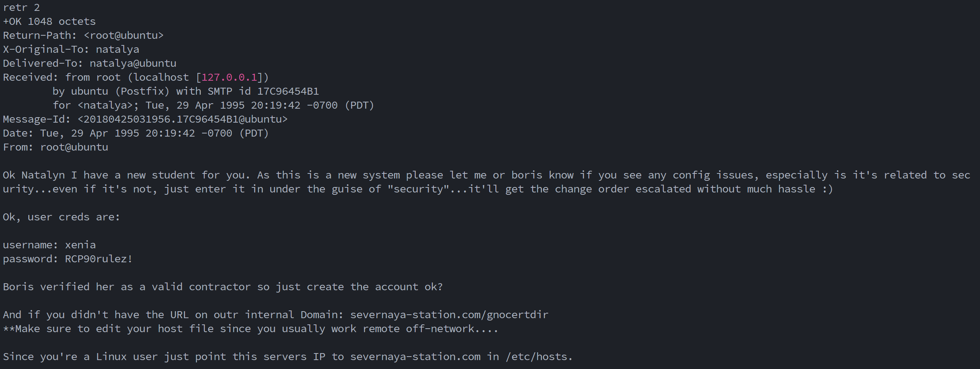Image resolution: width=980 pixels, height=369 pixels.
Task: Click the Delivered-To natalya@ubuntu address
Action: pos(133,63)
